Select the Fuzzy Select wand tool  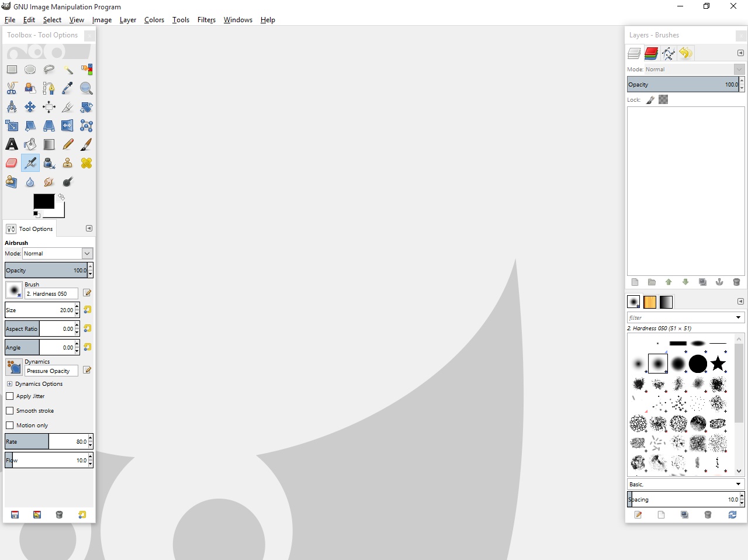(68, 70)
